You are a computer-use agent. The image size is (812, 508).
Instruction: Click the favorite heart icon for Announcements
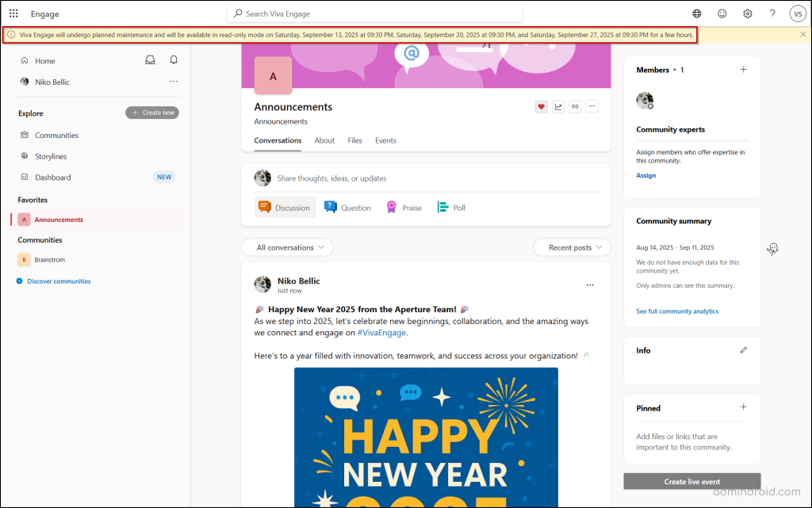pos(541,106)
